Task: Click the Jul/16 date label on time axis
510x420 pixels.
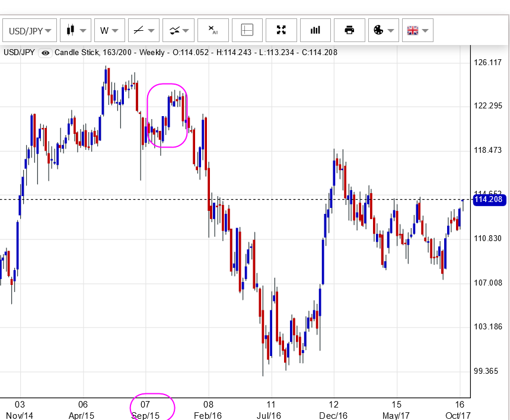Action: click(270, 416)
